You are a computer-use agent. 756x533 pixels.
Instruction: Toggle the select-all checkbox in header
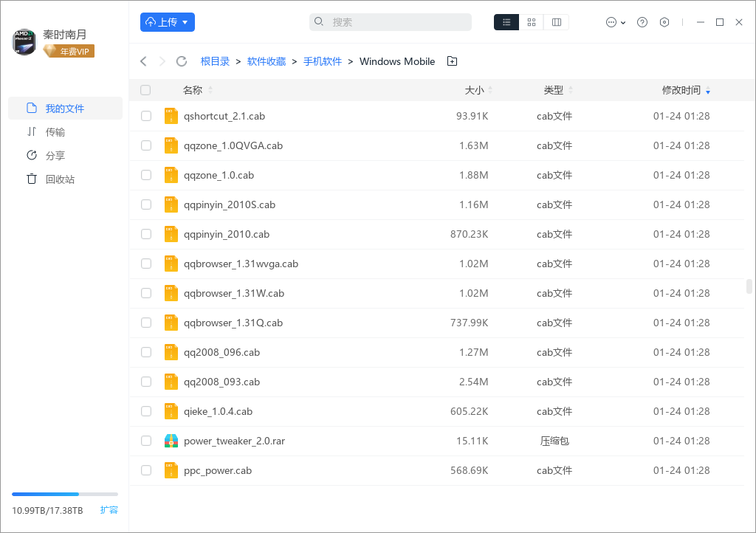pos(145,90)
